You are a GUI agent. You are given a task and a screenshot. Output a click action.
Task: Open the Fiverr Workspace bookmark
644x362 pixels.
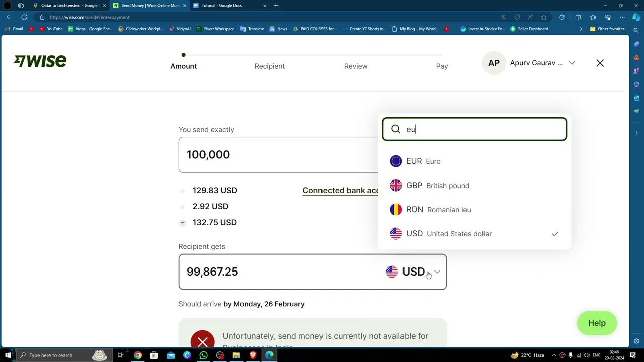pos(215,29)
